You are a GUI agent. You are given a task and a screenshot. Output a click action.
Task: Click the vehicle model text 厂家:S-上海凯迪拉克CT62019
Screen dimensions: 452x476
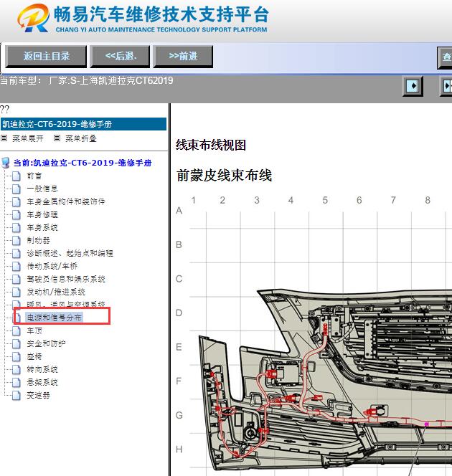[111, 81]
